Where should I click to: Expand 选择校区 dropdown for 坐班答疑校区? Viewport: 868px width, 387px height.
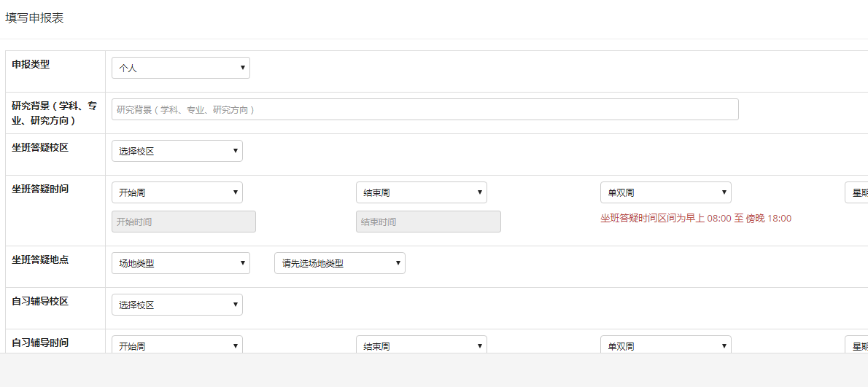(x=177, y=151)
